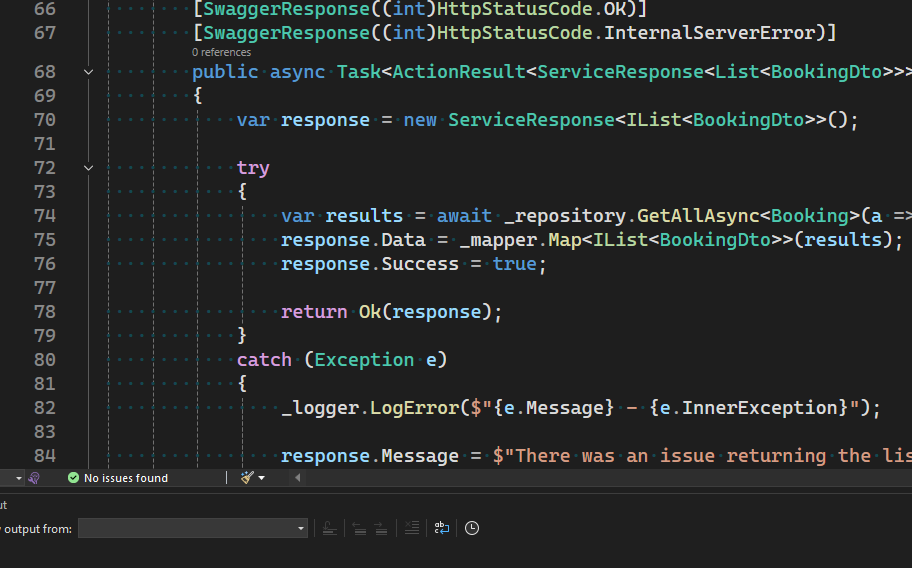Click the editor horizontal scrollbar track

[600, 478]
